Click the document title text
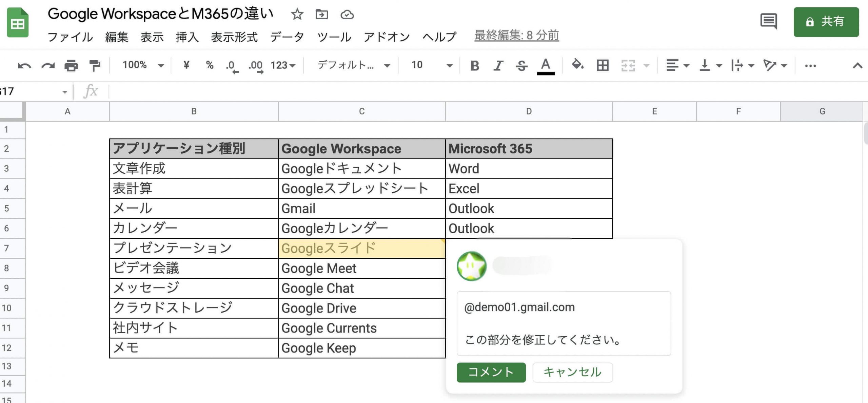The height and width of the screenshot is (403, 868). click(x=161, y=14)
